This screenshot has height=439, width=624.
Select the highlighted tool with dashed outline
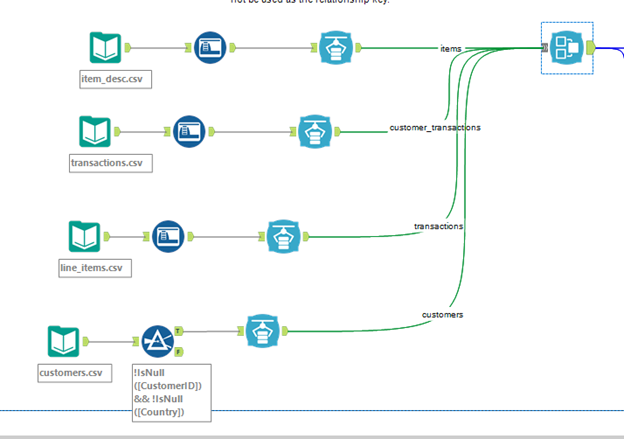[567, 48]
